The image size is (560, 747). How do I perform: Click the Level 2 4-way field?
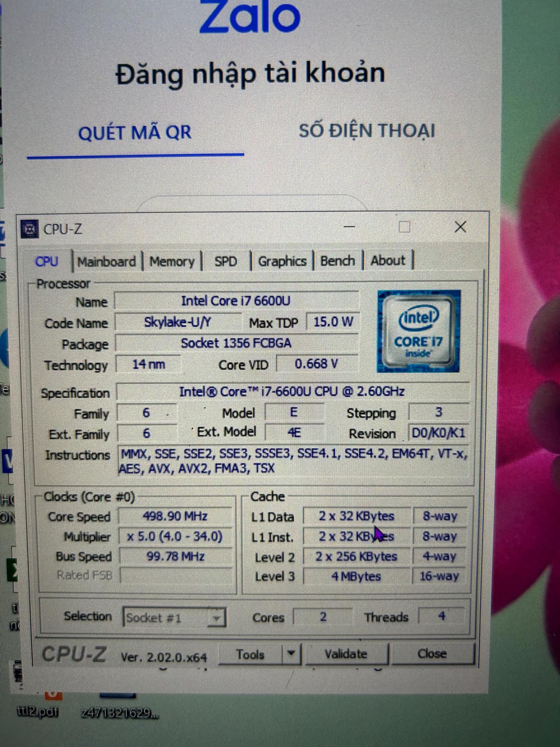439,556
